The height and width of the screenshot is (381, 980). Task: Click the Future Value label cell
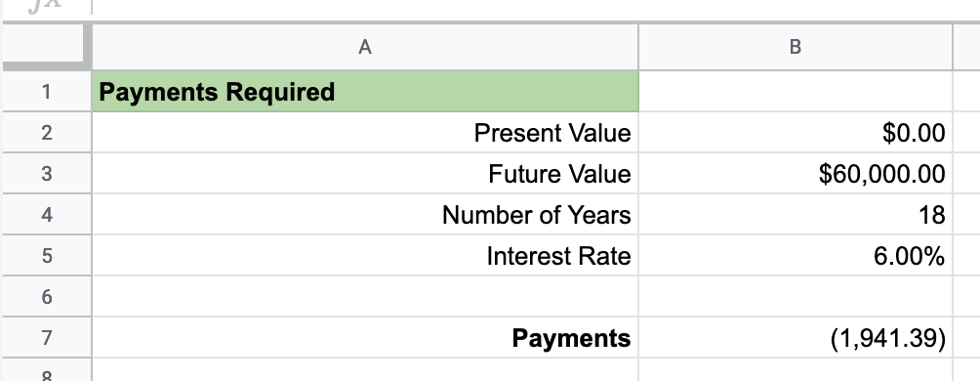point(365,173)
